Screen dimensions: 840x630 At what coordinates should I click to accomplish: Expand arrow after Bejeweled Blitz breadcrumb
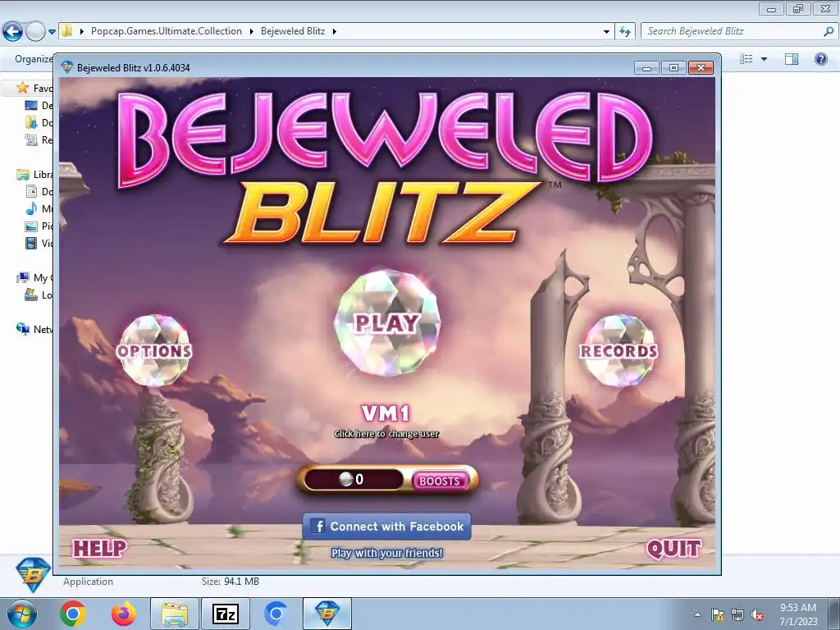coord(335,32)
